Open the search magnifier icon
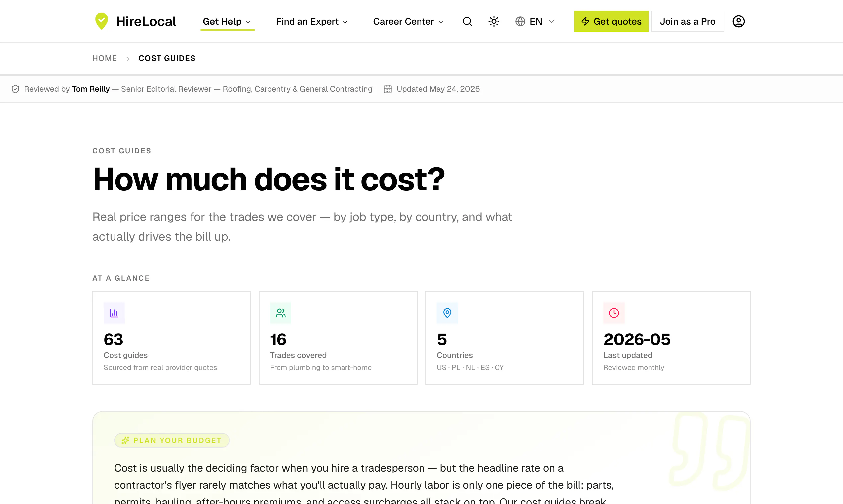The width and height of the screenshot is (843, 504). coord(467,22)
